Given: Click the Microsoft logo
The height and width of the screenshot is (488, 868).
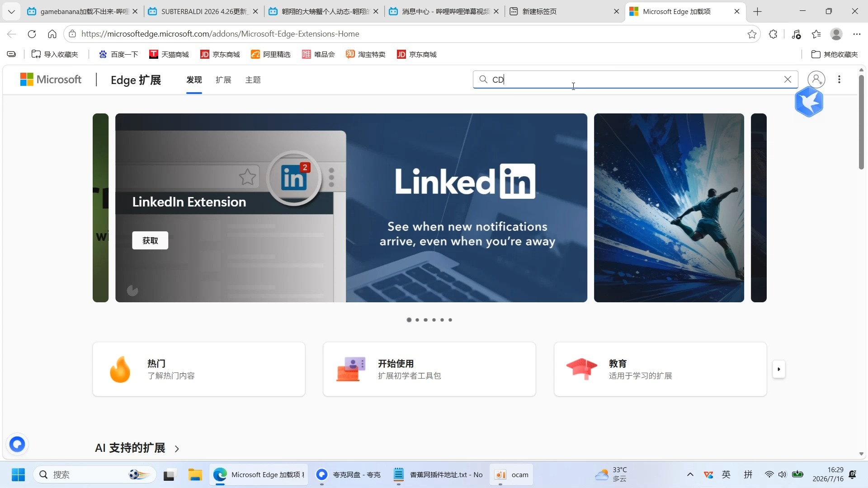Looking at the screenshot, I should coord(51,80).
